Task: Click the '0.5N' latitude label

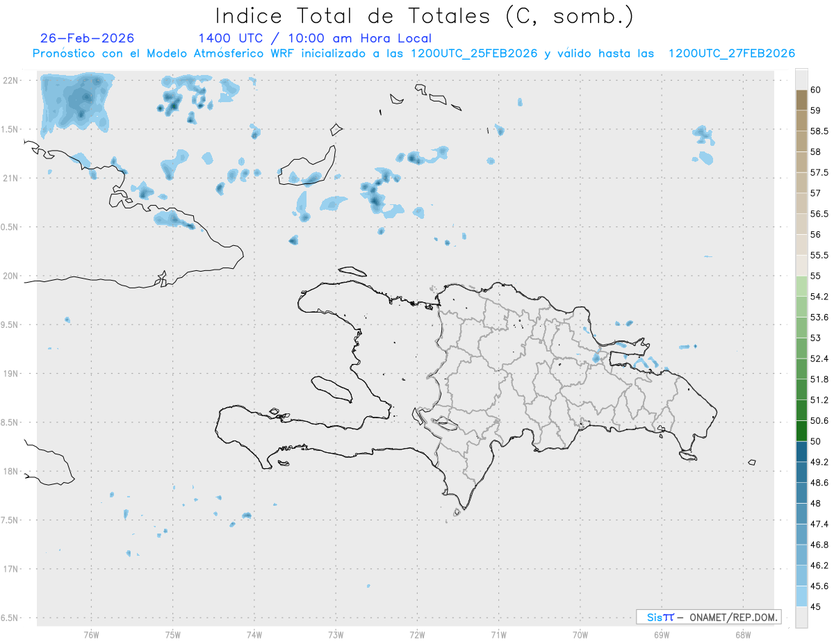Action: click(11, 227)
